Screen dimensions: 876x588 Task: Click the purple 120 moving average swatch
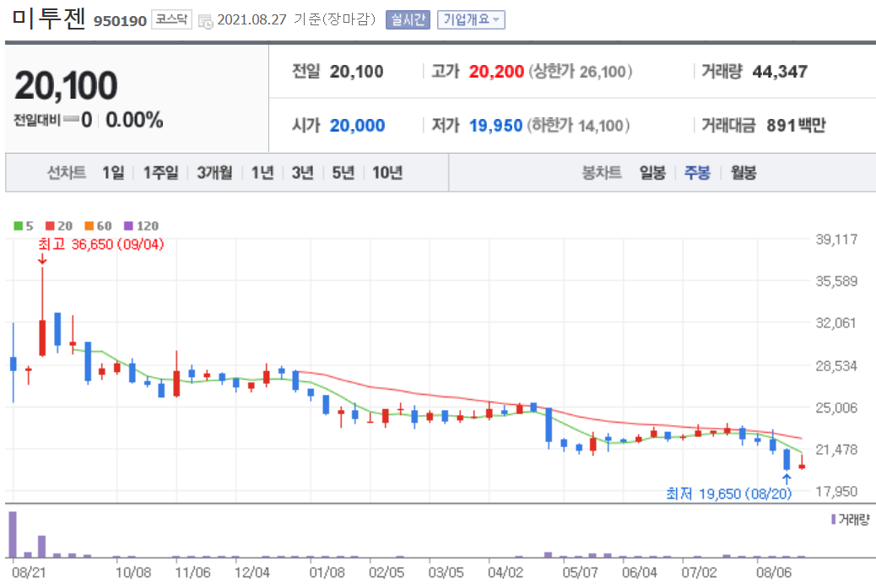[129, 225]
